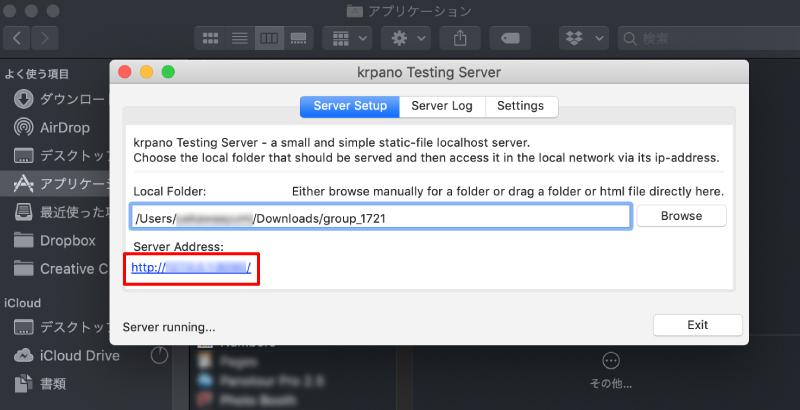Screen dimensions: 800x410
Task: Switch Finder to gallery view
Action: [x=298, y=38]
